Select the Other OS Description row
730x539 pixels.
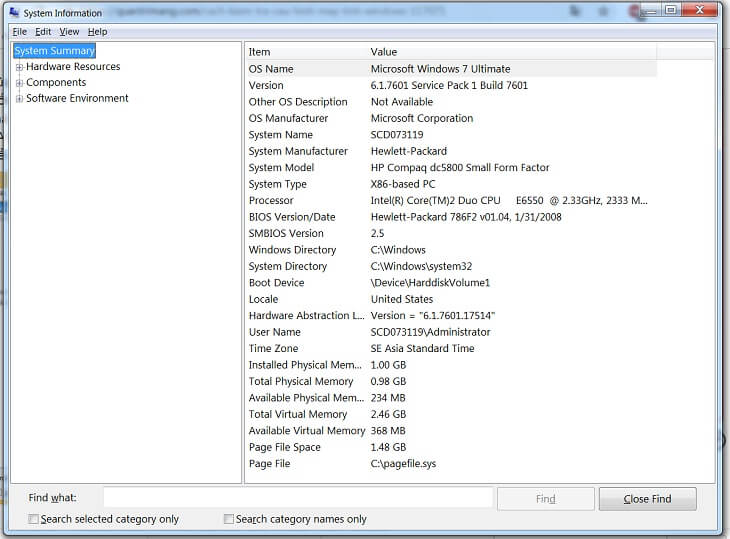(x=452, y=101)
